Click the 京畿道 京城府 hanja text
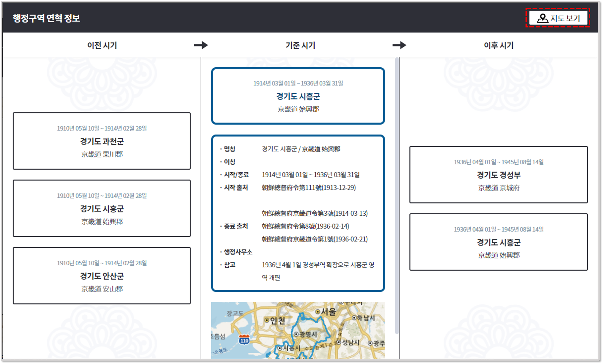Screen dimensions: 603x364 499,188
